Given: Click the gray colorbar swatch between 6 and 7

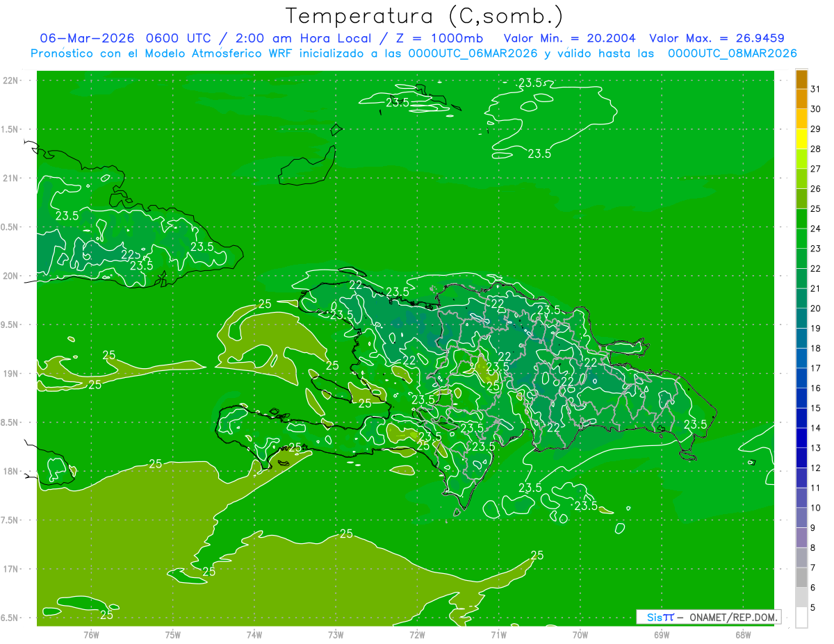Looking at the screenshot, I should 801,577.
